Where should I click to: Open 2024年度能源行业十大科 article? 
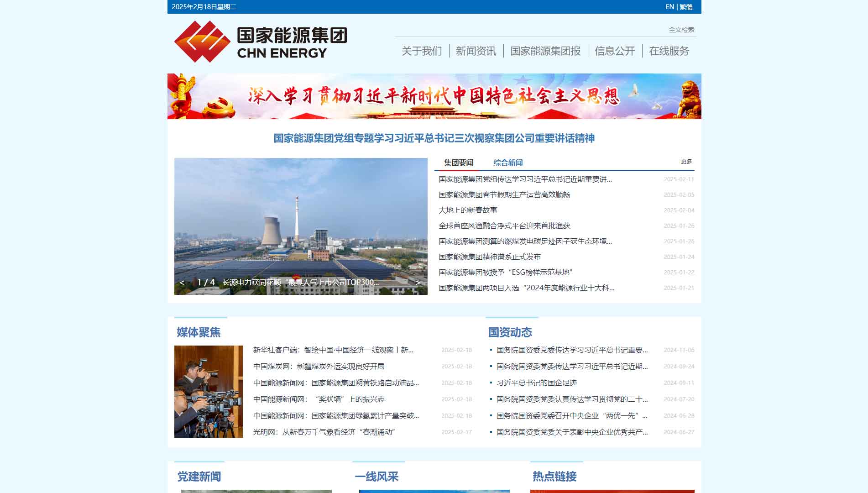pos(527,288)
